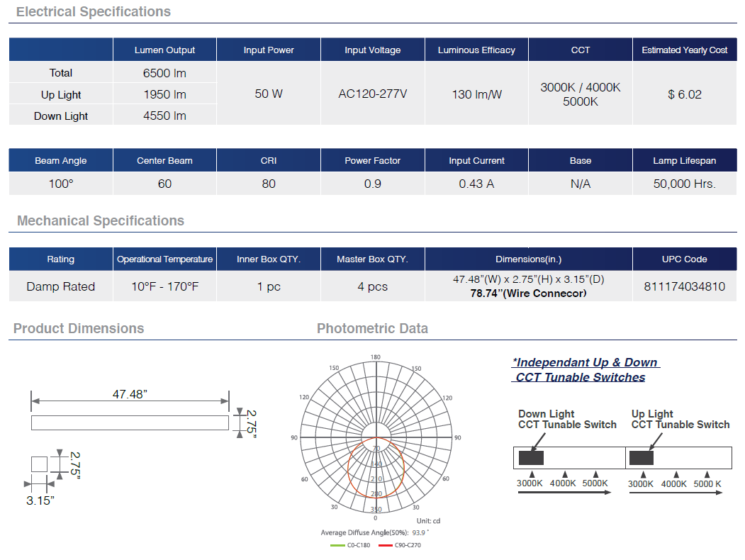This screenshot has height=560, width=745.
Task: Click the Estimated Yearly Cost header
Action: 684,50
